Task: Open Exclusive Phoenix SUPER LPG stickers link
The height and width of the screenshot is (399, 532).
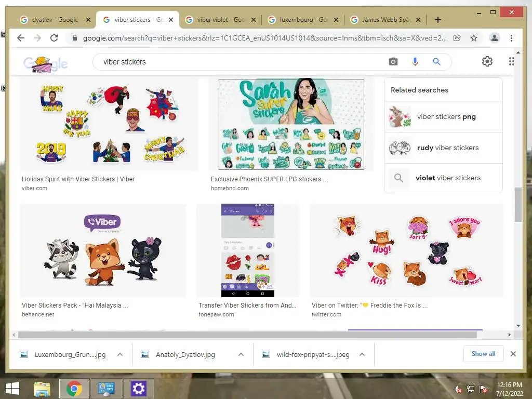Action: (270, 179)
